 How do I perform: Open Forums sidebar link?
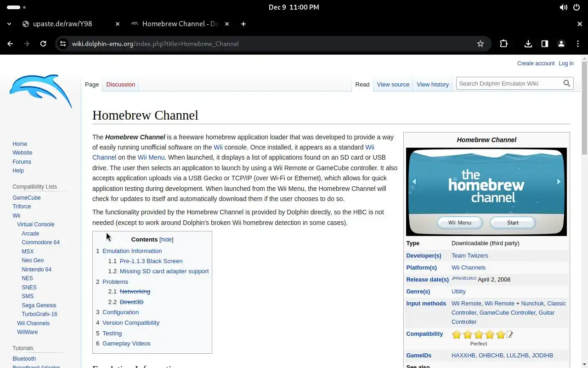(22, 162)
